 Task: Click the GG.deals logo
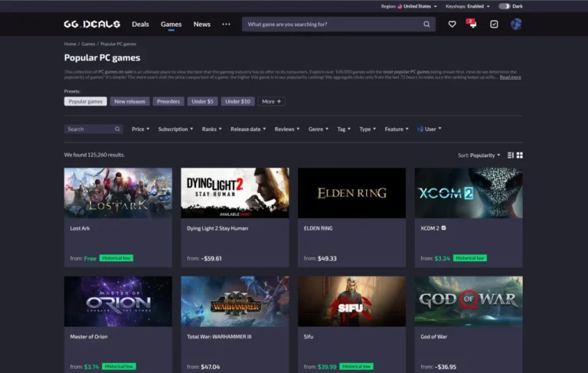tap(92, 24)
